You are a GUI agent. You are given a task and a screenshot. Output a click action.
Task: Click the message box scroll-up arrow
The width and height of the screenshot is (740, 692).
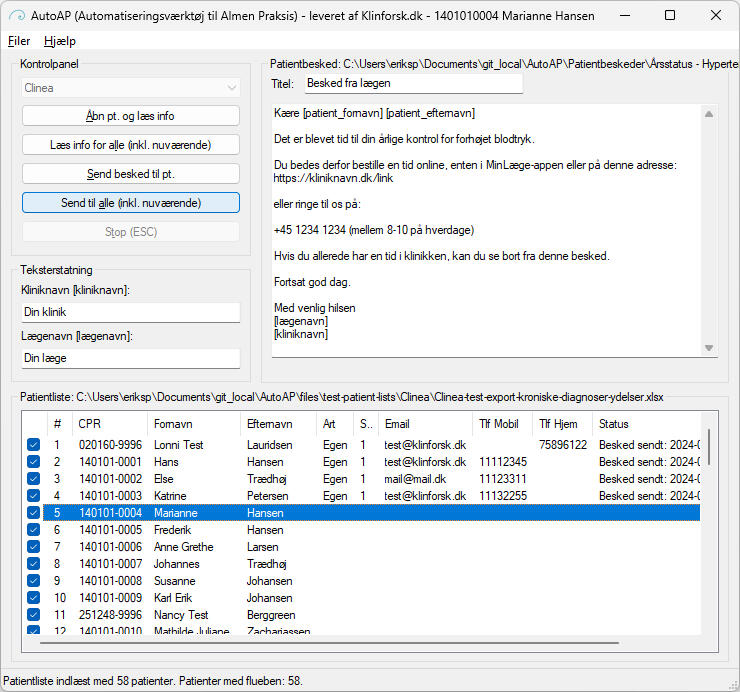point(709,114)
